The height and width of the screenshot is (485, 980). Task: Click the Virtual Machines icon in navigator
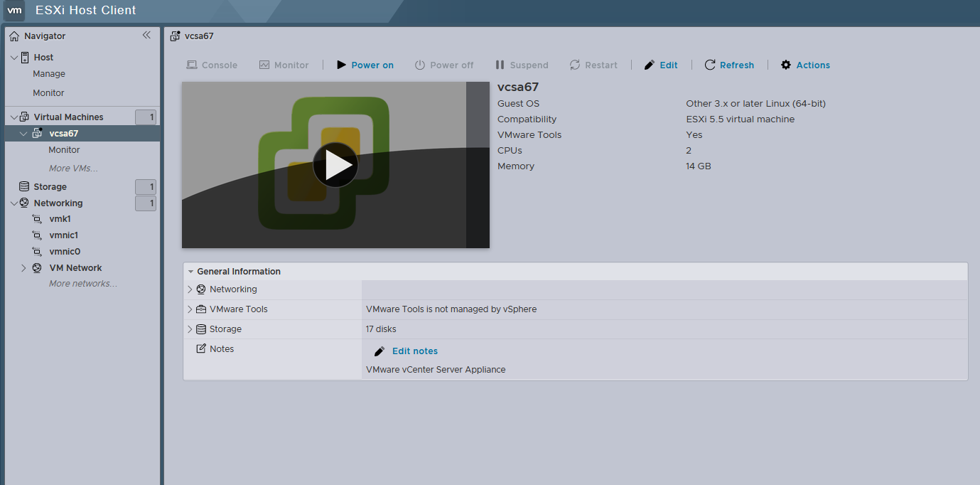25,117
